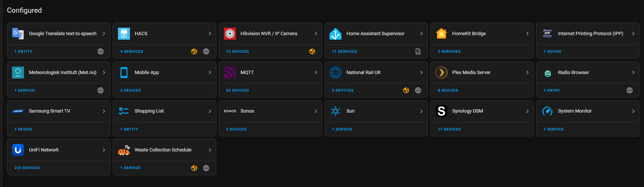The height and width of the screenshot is (187, 644).
Task: Open the 1 ENTITY link under Google Translate
Action: [23, 52]
